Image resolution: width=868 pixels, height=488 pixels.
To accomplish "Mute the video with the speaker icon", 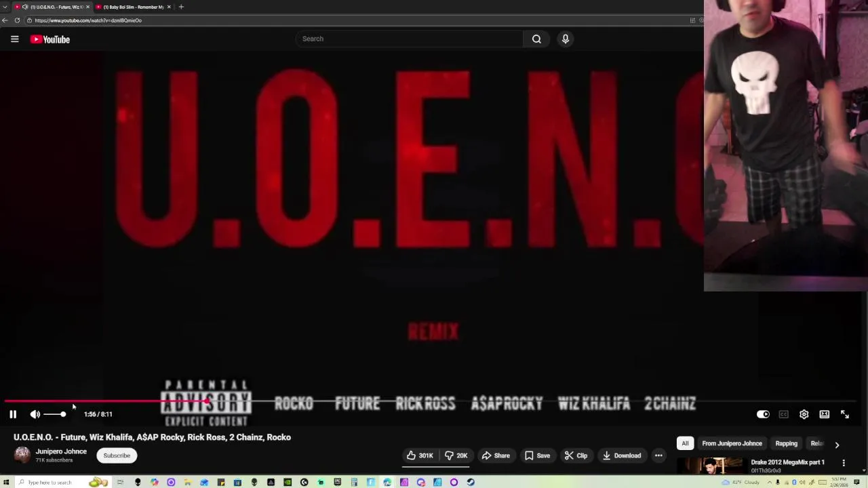I will pyautogui.click(x=35, y=414).
